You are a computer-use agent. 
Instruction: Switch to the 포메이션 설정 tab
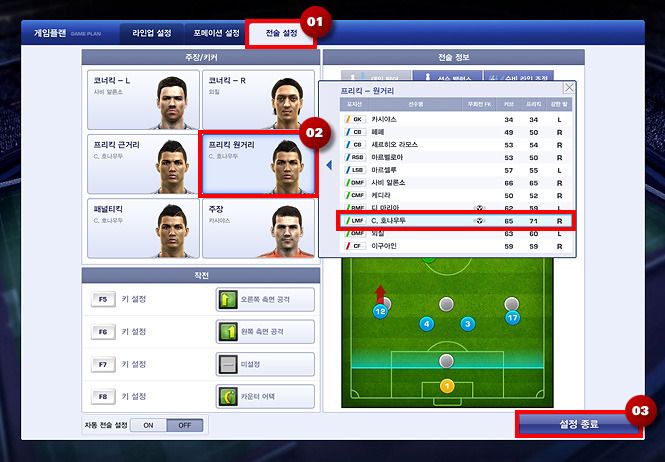pyautogui.click(x=216, y=33)
